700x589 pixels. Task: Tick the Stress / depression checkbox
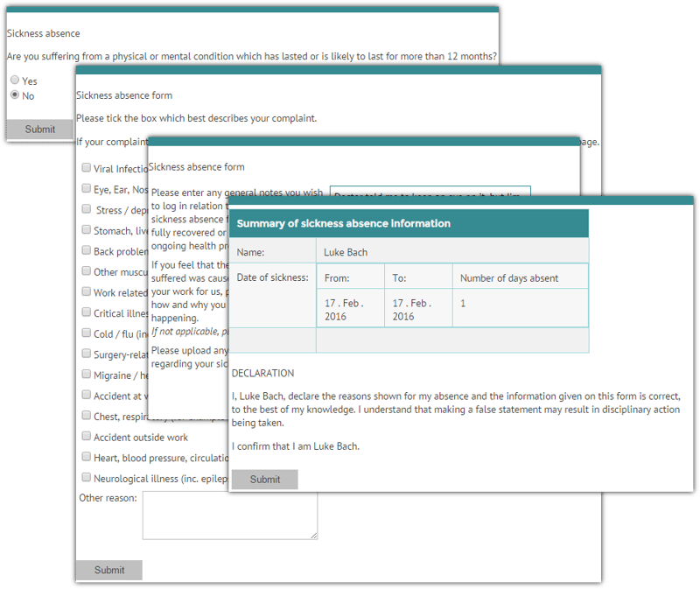pos(86,209)
